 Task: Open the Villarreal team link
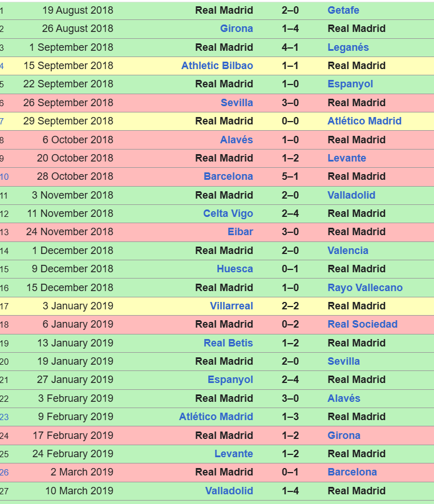click(231, 306)
